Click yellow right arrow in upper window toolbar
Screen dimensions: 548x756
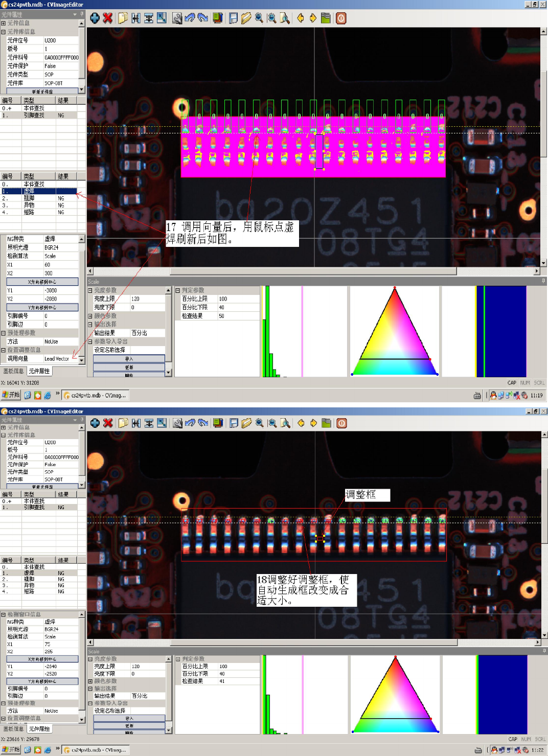click(313, 18)
